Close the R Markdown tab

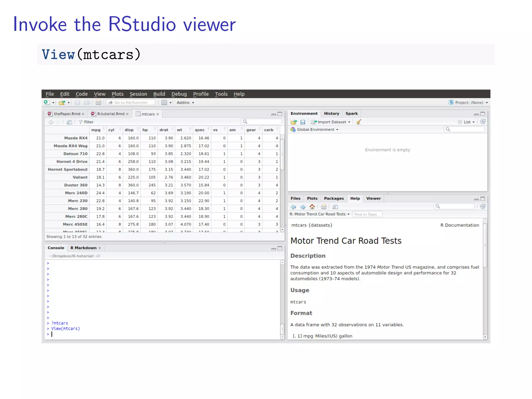coord(100,248)
